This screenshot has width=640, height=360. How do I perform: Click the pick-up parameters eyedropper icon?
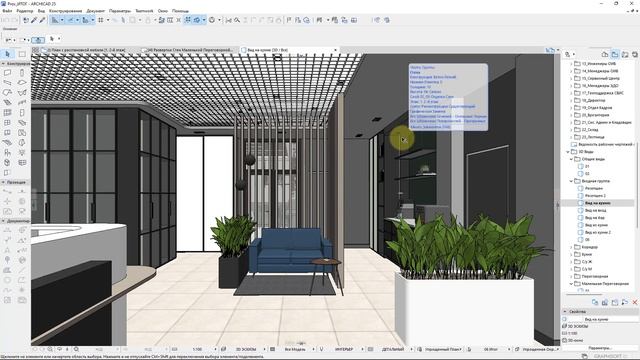pos(34,20)
